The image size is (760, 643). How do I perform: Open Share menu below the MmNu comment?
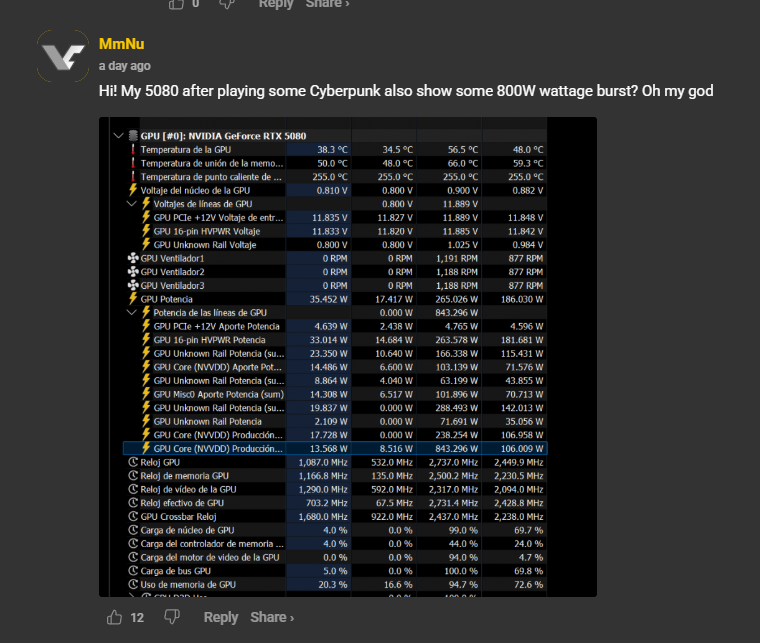pos(272,617)
